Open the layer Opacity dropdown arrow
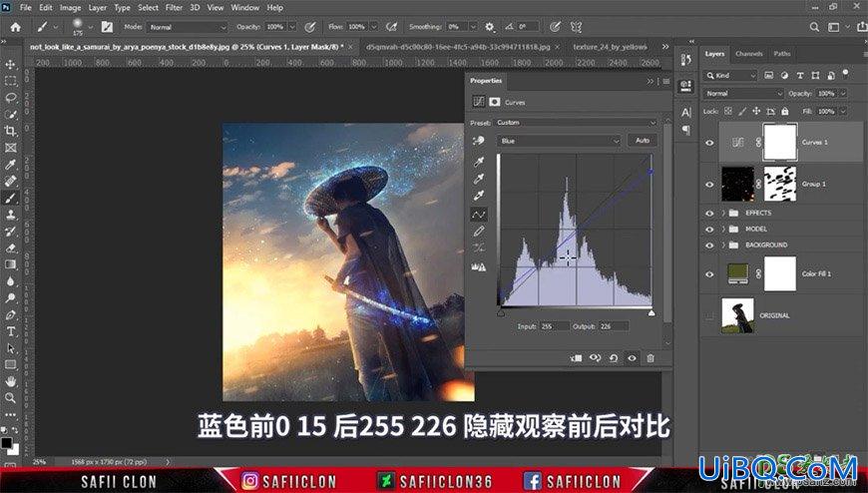The height and width of the screenshot is (493, 868). point(843,94)
